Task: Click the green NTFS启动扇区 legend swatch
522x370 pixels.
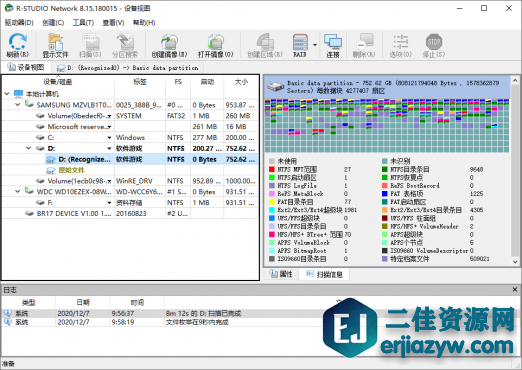Action: pos(272,177)
